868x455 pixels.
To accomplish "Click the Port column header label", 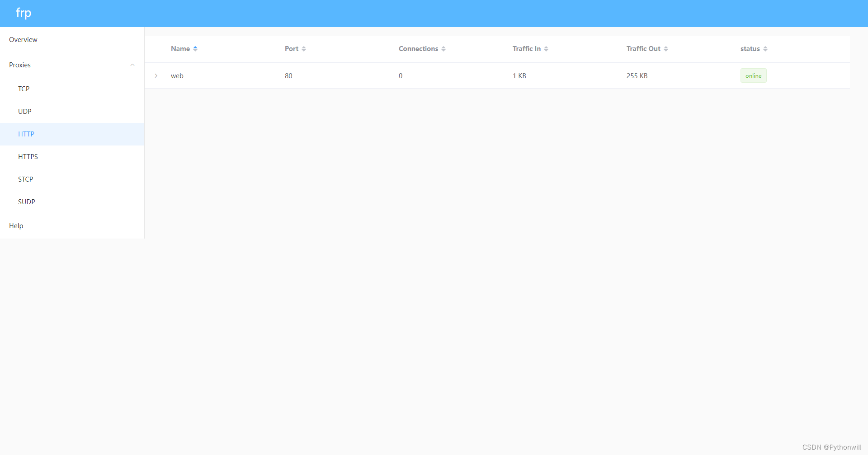I will (292, 49).
